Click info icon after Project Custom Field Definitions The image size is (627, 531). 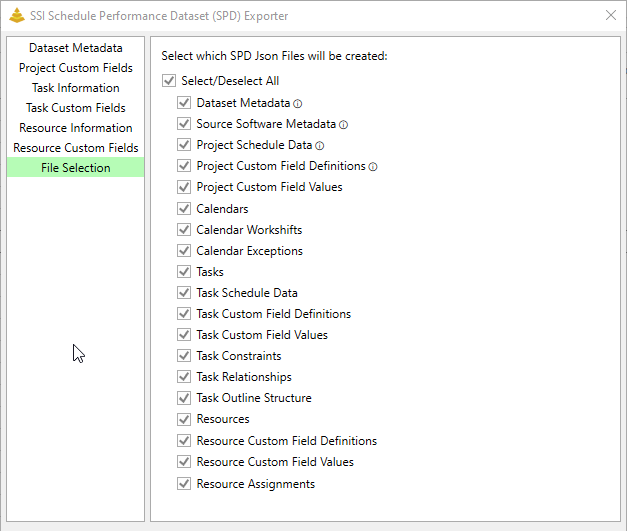[373, 167]
